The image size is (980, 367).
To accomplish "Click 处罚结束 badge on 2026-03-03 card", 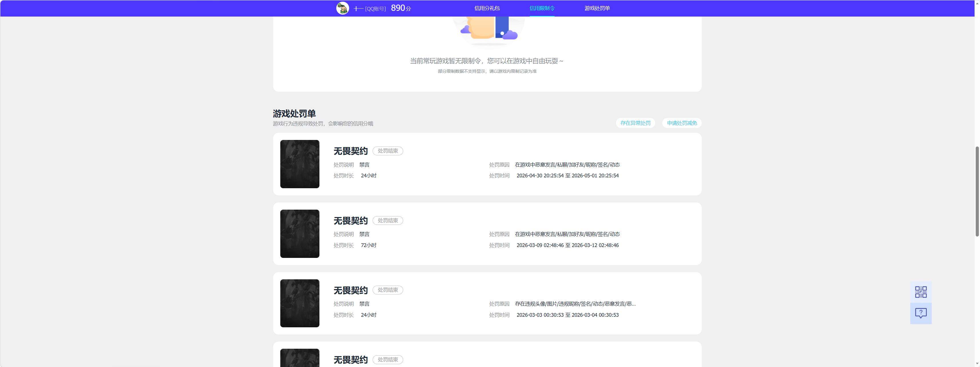I will click(388, 290).
